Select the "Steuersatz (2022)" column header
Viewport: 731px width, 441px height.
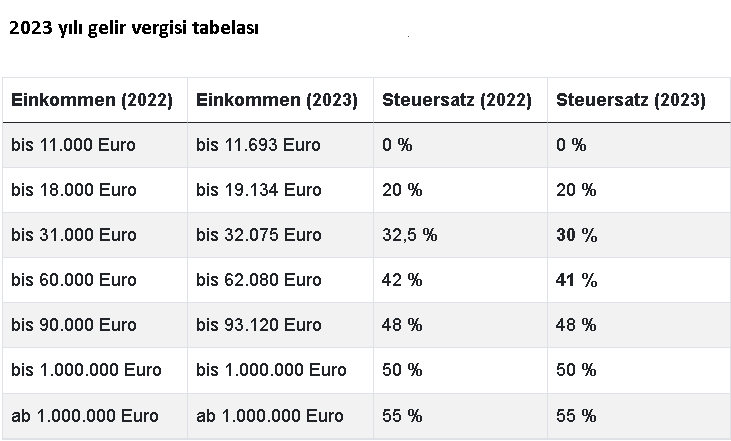pyautogui.click(x=456, y=100)
